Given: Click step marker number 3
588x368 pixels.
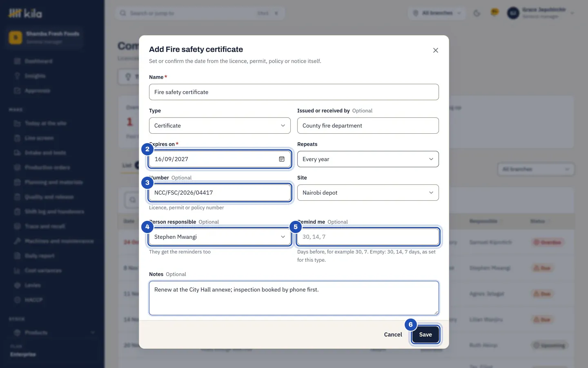Looking at the screenshot, I should [147, 183].
